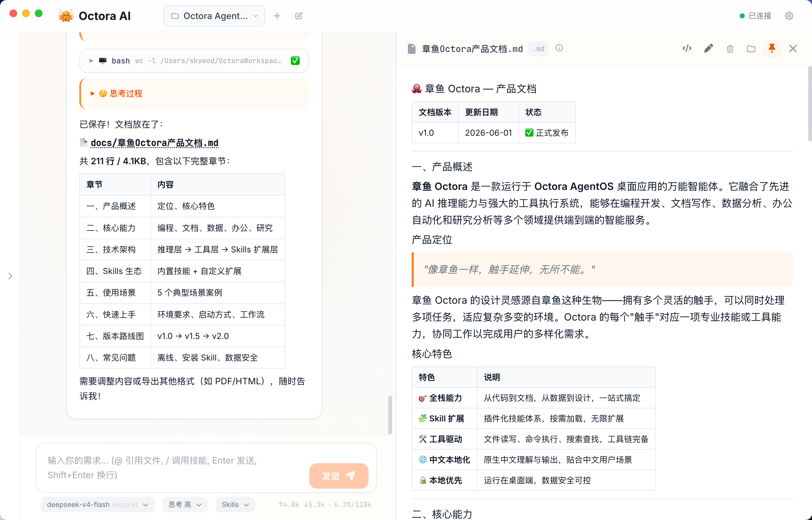812x520 pixels.
Task: Select the 三、技术架构 table cell
Action: [x=115, y=250]
